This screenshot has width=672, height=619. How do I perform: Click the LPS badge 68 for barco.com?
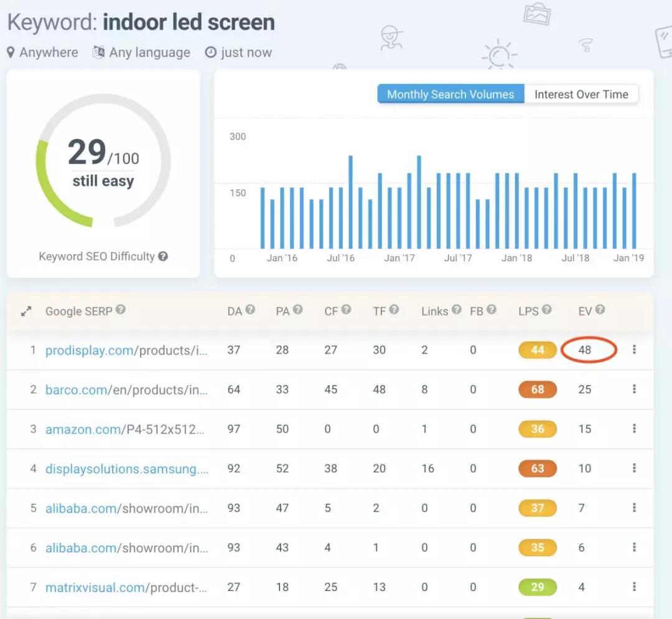[x=538, y=389]
